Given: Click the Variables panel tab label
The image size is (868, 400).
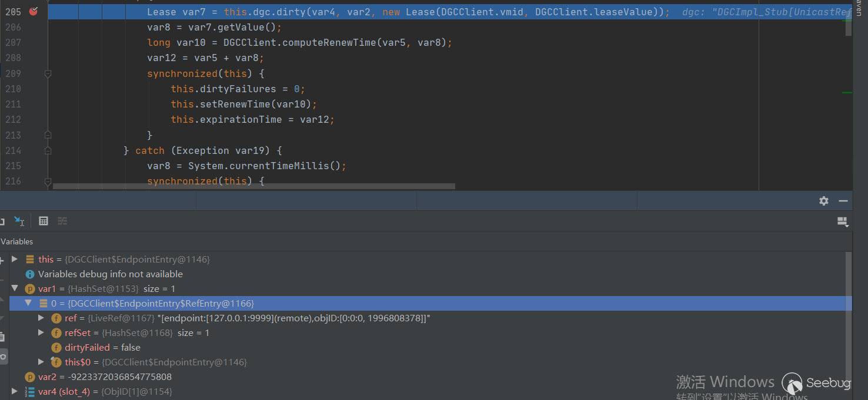Looking at the screenshot, I should click(16, 241).
